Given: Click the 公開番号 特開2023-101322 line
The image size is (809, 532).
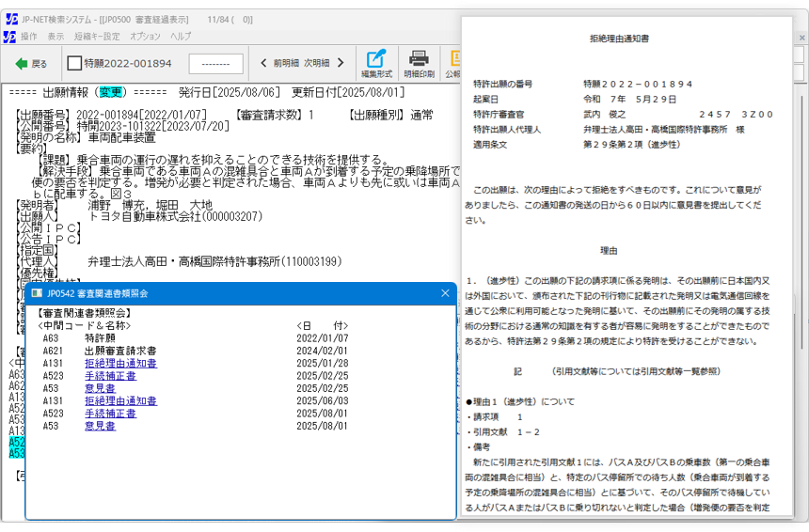Looking at the screenshot, I should [x=122, y=126].
